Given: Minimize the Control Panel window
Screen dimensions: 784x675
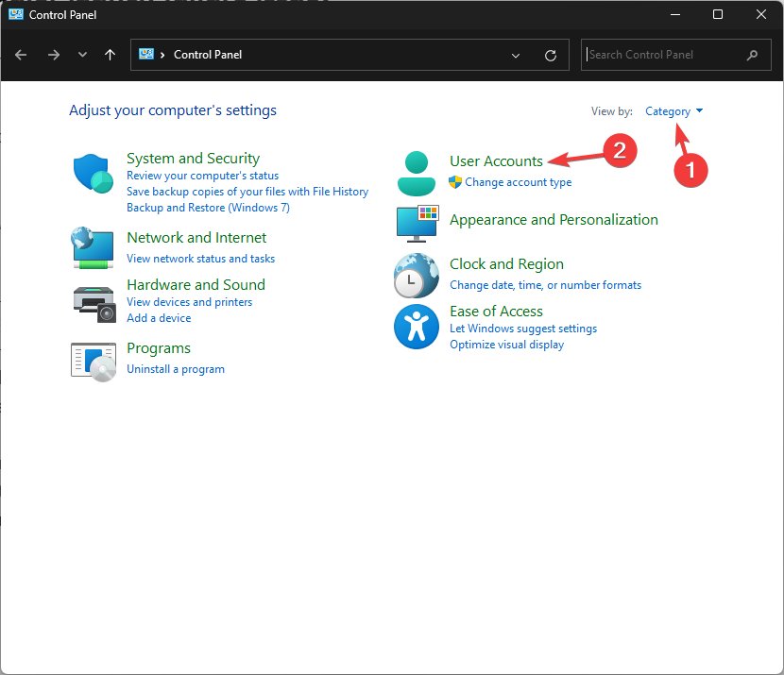Looking at the screenshot, I should 675,14.
